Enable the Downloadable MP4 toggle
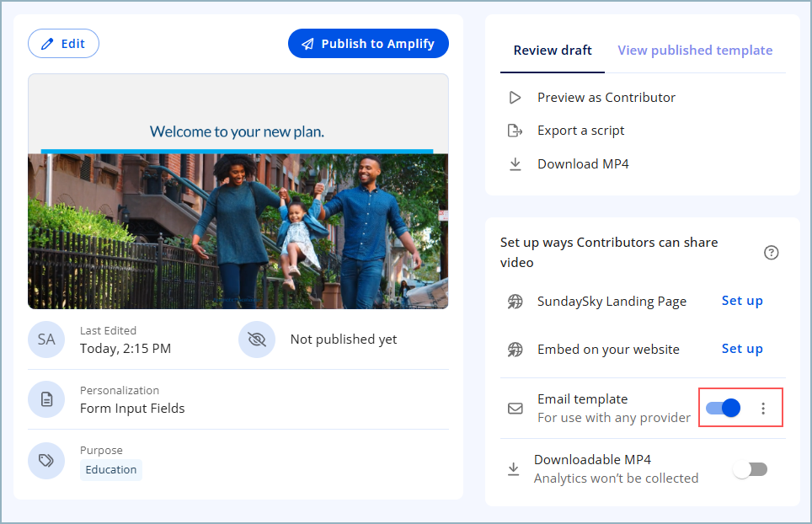Image resolution: width=812 pixels, height=524 pixels. click(750, 469)
